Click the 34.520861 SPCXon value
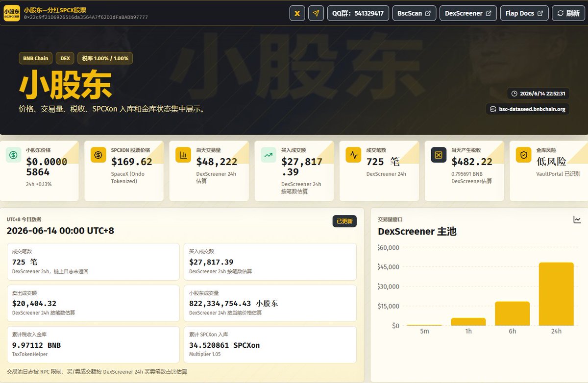The image size is (588, 383). point(224,345)
